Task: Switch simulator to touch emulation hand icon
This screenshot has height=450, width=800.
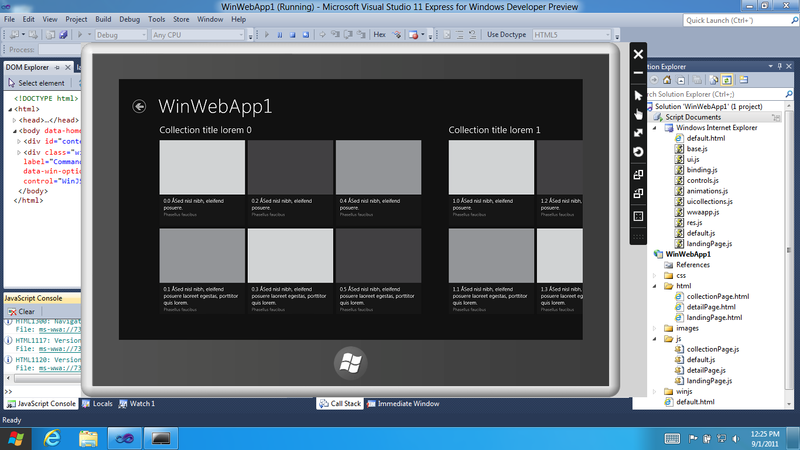Action: [x=638, y=113]
